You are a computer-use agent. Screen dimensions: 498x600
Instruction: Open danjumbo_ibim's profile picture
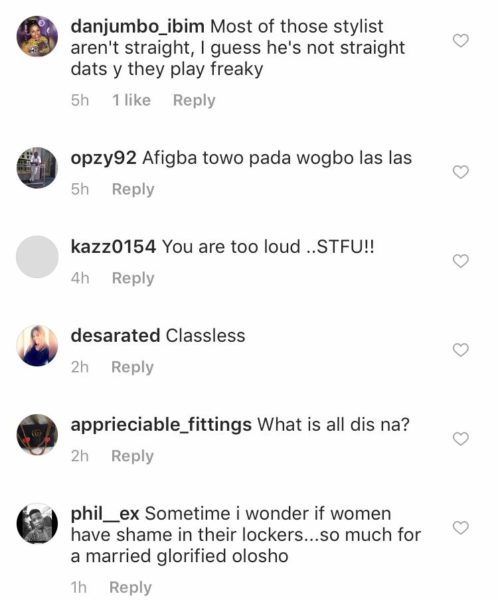(37, 36)
